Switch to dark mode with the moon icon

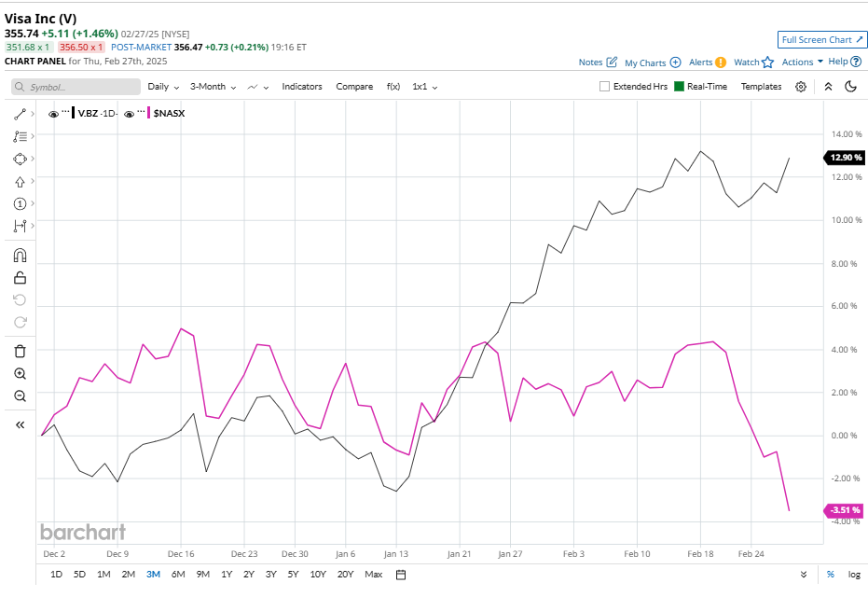coord(849,86)
